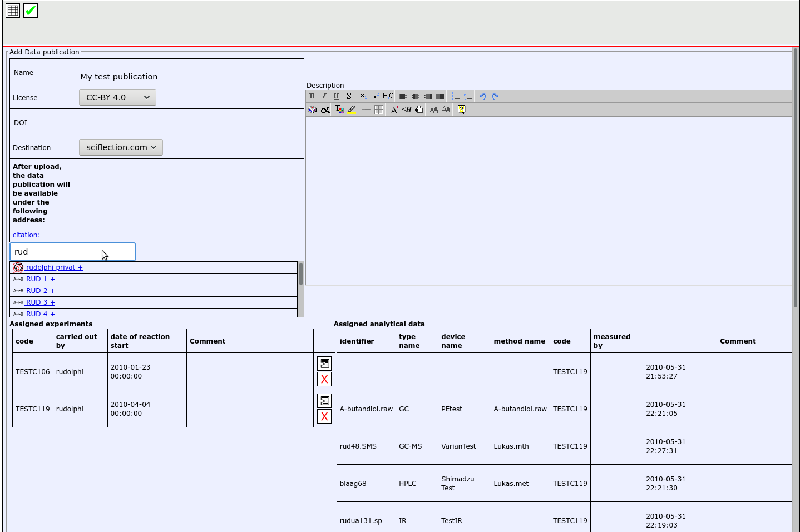Undo last edit in Description editor
The width and height of the screenshot is (800, 532).
482,96
